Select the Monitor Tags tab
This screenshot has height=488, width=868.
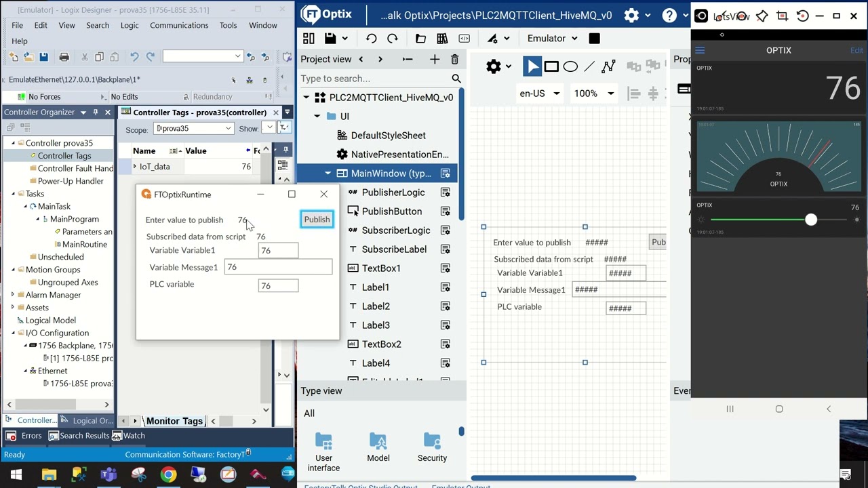tap(174, 421)
